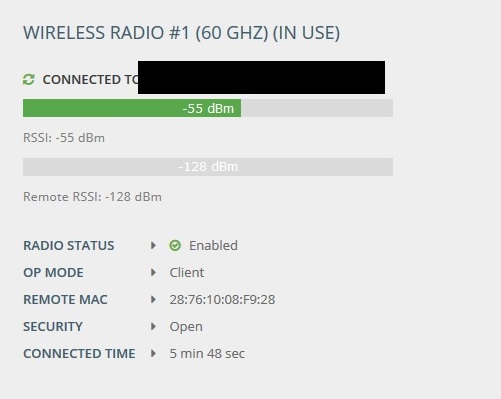Click the arrow beside Connected Time
The width and height of the screenshot is (501, 399).
(x=153, y=354)
